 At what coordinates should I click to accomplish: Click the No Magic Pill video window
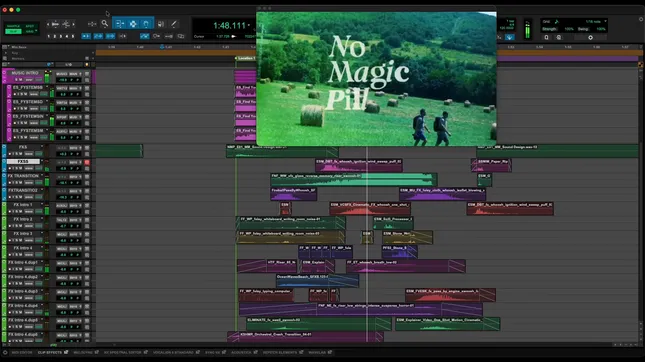[x=376, y=78]
